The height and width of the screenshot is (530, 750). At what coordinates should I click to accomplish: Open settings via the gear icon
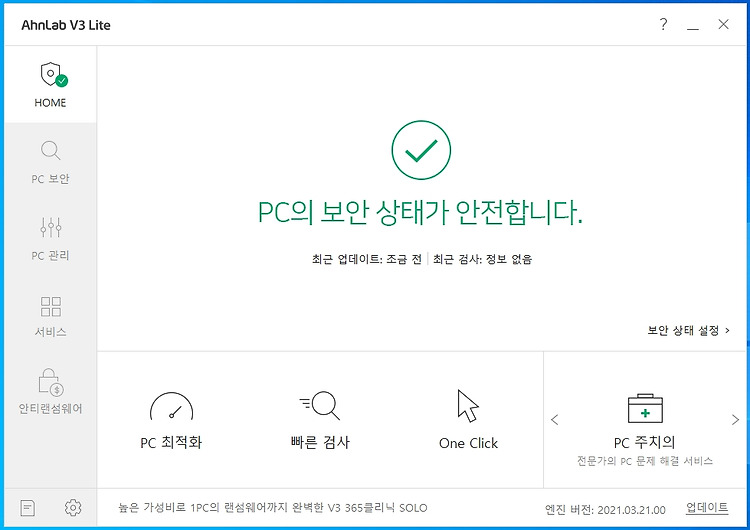point(73,508)
